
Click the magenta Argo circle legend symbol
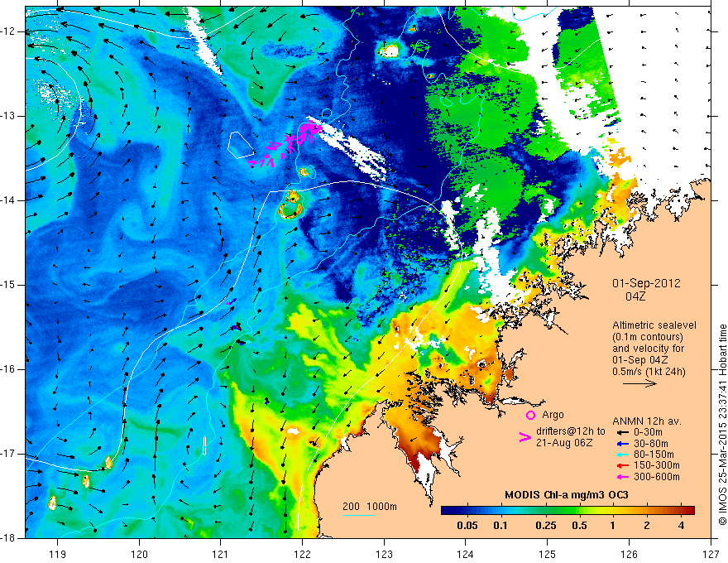[x=530, y=415]
